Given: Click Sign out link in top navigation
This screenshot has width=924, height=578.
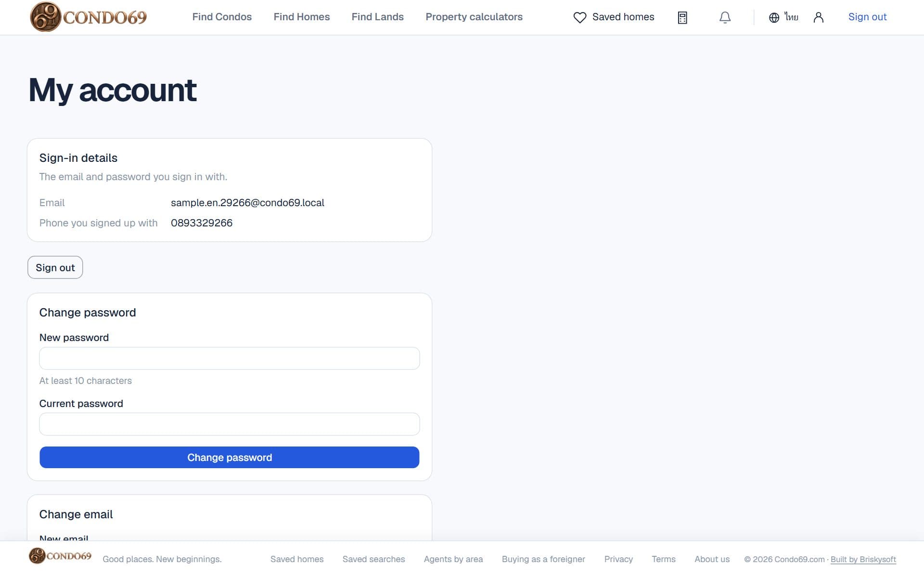Looking at the screenshot, I should pos(867,17).
